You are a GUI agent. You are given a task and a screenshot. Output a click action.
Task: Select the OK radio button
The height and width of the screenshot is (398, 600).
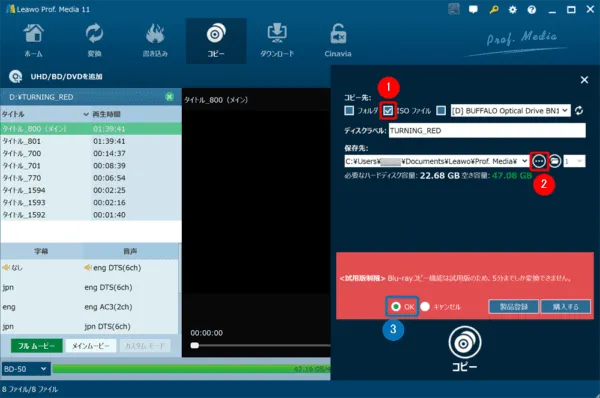396,307
